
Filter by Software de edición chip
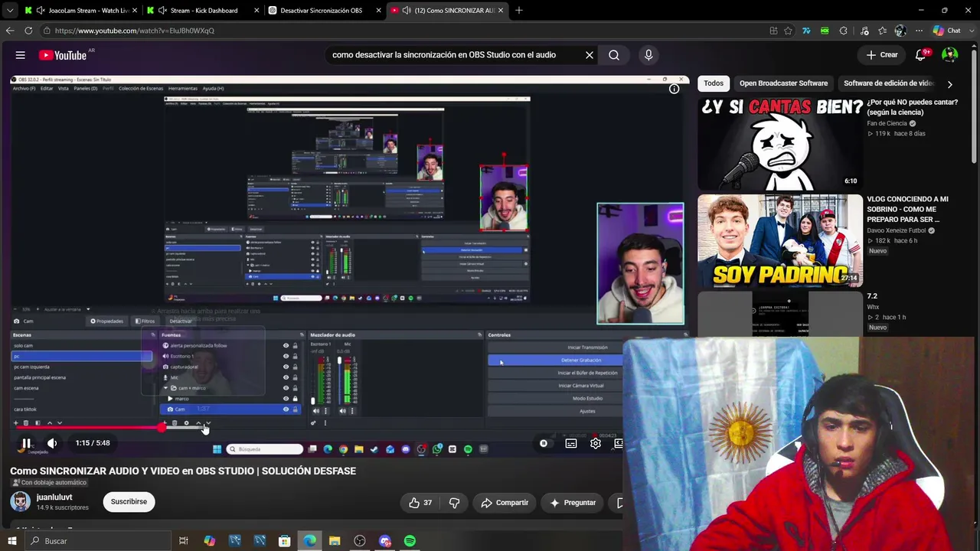coord(888,83)
